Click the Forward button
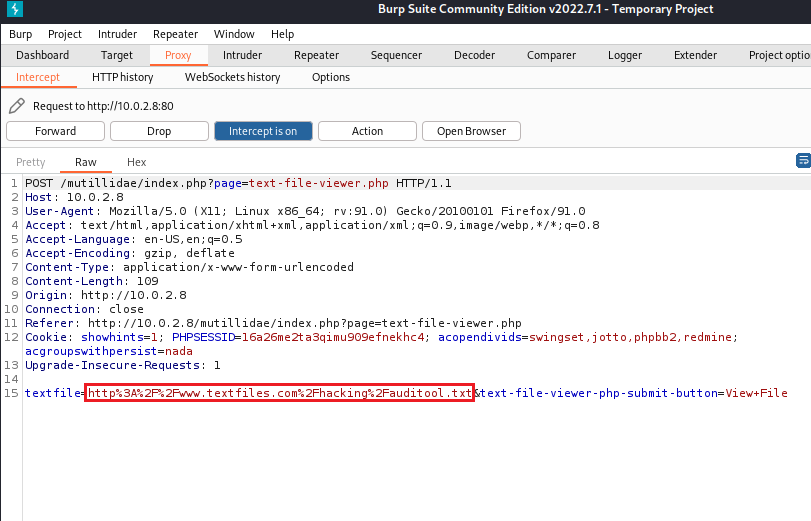811x521 pixels. click(55, 131)
